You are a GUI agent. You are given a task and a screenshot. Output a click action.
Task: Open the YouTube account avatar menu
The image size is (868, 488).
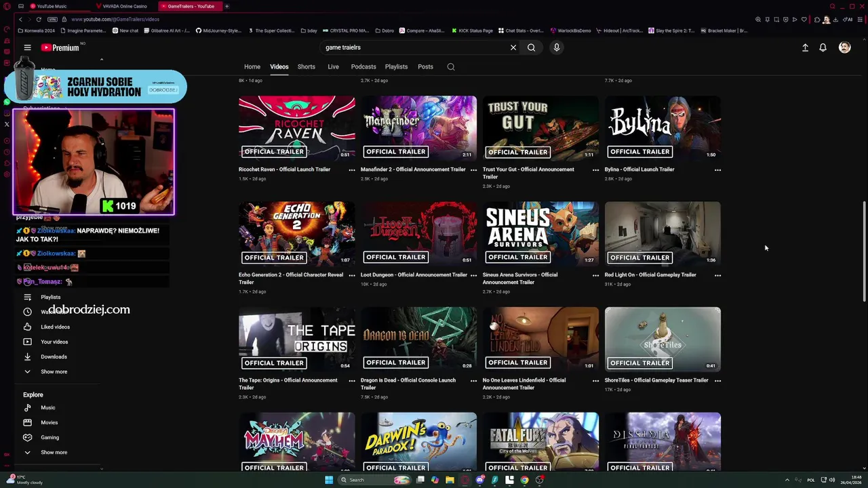[x=844, y=47]
